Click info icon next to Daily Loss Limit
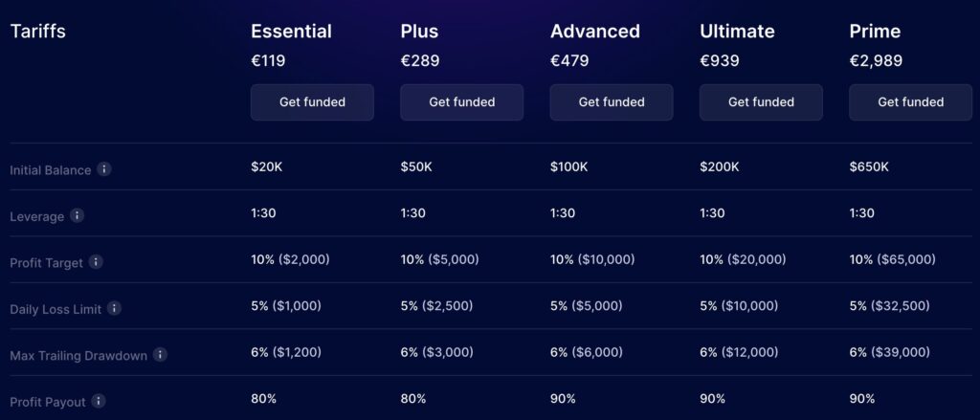 pyautogui.click(x=114, y=308)
